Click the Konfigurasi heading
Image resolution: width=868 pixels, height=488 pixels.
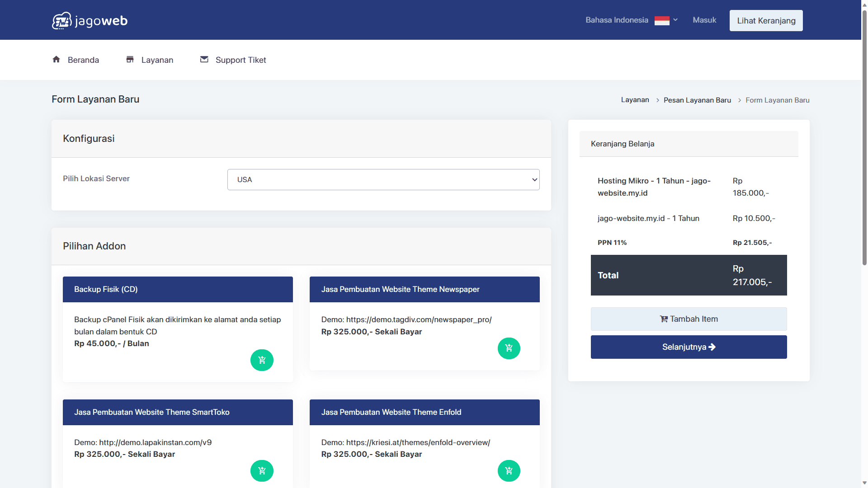[x=89, y=139]
